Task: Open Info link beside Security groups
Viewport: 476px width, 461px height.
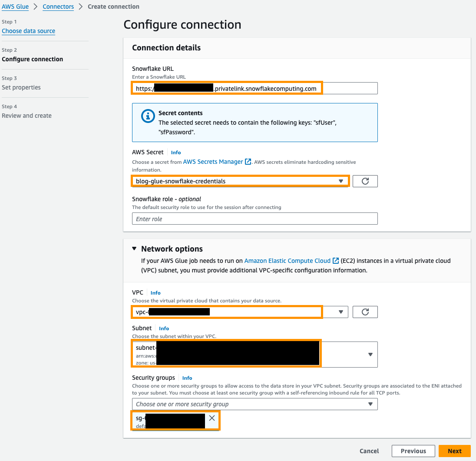Action: click(187, 378)
